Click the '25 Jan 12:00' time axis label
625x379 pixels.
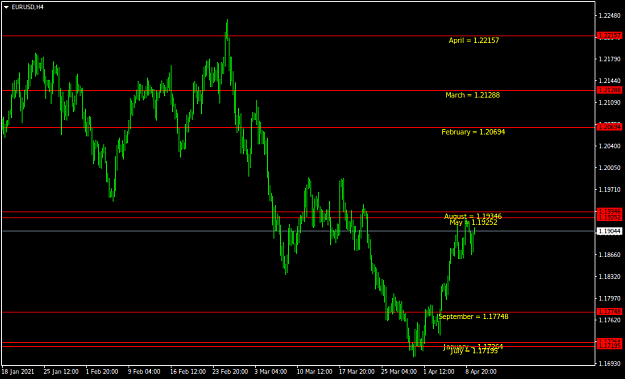tap(61, 372)
